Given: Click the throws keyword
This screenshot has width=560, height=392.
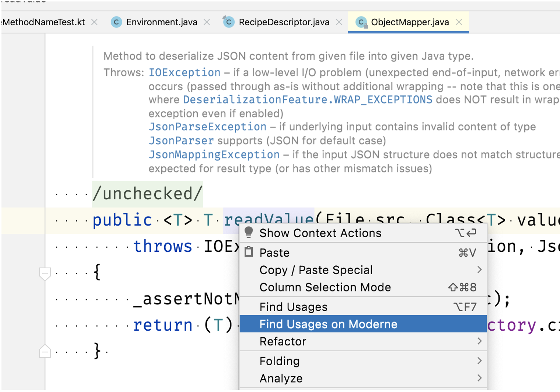Looking at the screenshot, I should pos(162,246).
